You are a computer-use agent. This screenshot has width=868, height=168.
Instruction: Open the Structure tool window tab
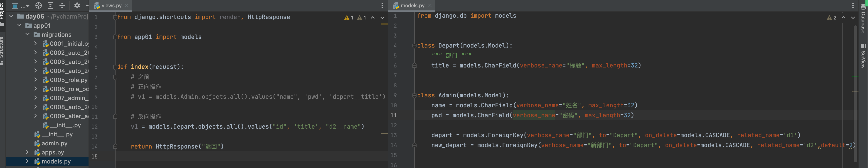click(2, 50)
